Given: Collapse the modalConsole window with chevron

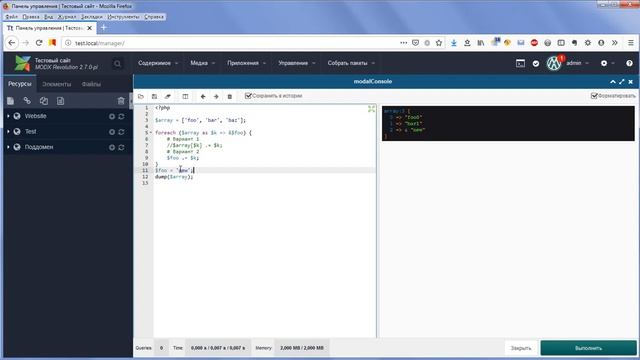Looking at the screenshot, I should (x=613, y=82).
